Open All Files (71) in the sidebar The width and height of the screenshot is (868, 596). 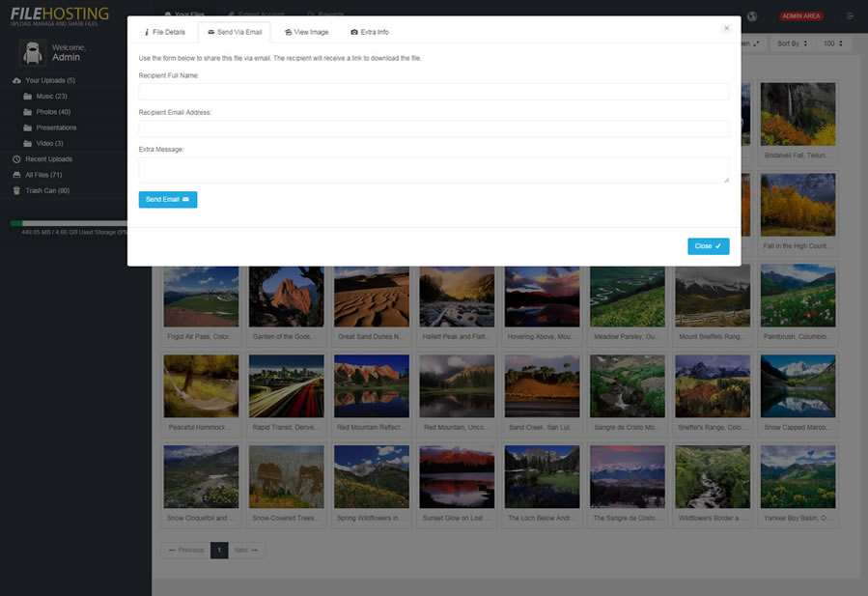coord(43,175)
